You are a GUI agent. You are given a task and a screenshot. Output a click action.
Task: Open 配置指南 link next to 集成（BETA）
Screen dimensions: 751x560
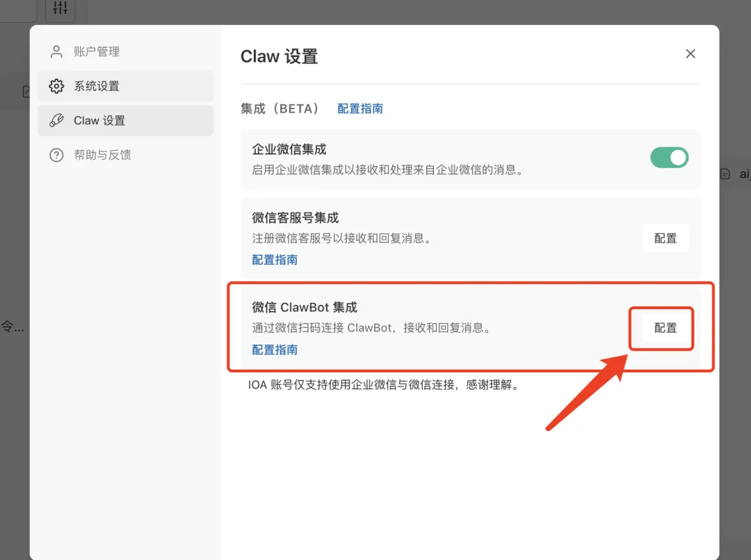[360, 108]
